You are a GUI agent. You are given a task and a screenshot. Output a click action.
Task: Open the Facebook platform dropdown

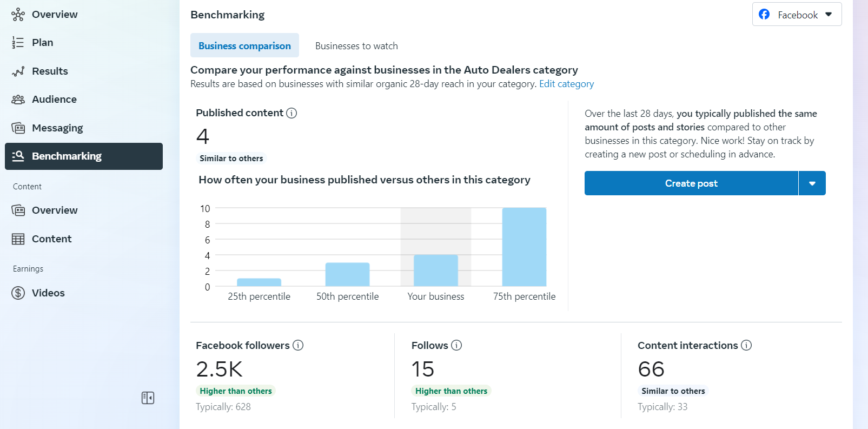(x=797, y=15)
